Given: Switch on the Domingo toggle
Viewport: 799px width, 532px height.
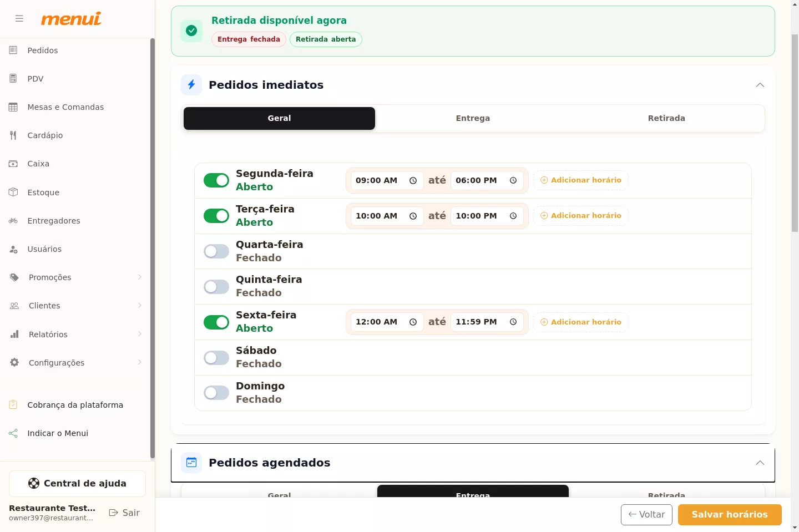Looking at the screenshot, I should point(216,393).
